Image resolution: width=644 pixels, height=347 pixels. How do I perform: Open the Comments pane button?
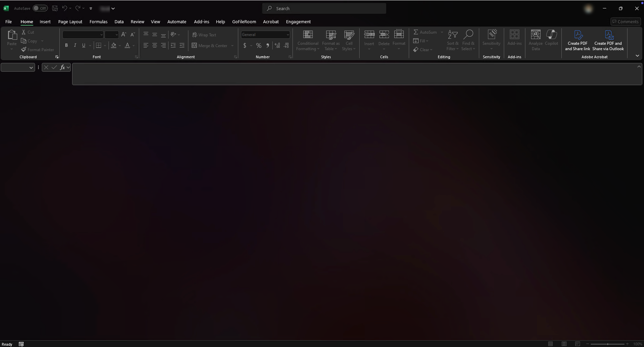pyautogui.click(x=625, y=22)
